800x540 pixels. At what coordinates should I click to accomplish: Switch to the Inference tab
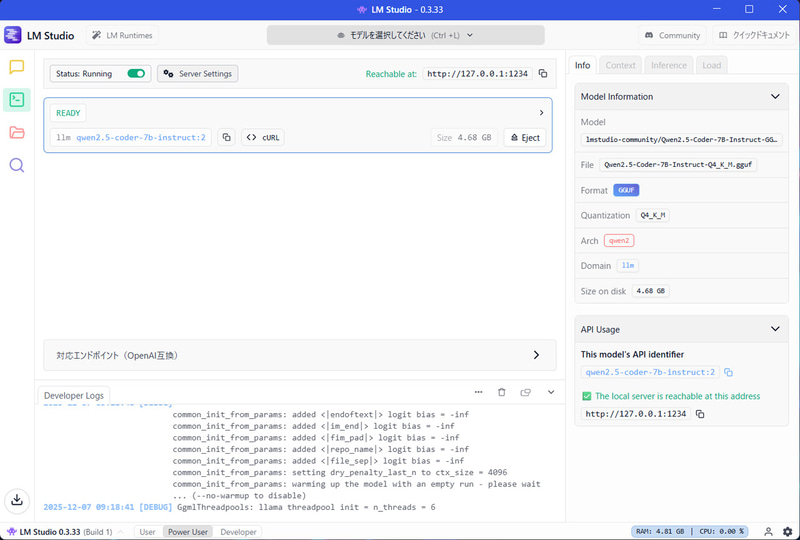pyautogui.click(x=668, y=65)
